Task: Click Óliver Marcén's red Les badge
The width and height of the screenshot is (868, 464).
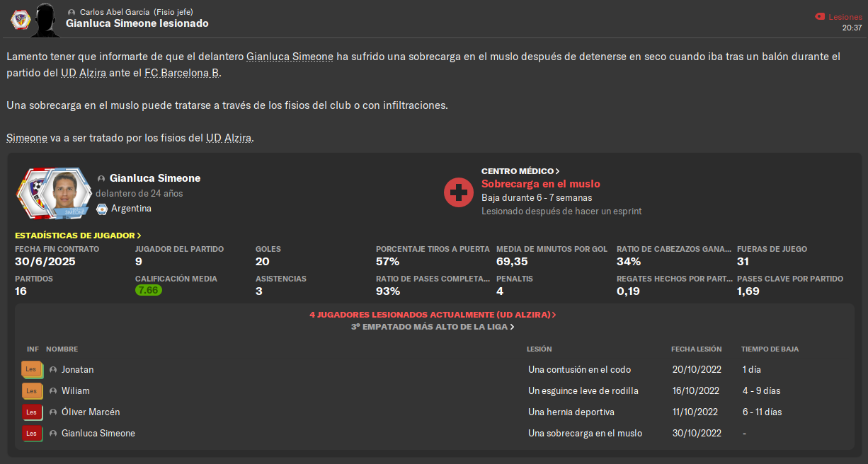Action: (x=32, y=412)
